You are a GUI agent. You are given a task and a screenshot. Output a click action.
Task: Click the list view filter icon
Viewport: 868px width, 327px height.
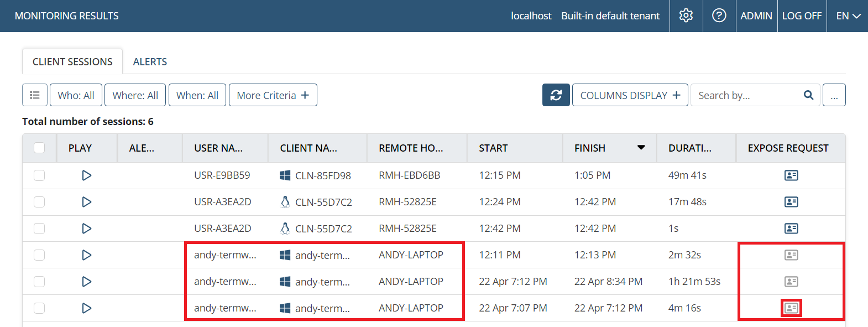pyautogui.click(x=35, y=95)
